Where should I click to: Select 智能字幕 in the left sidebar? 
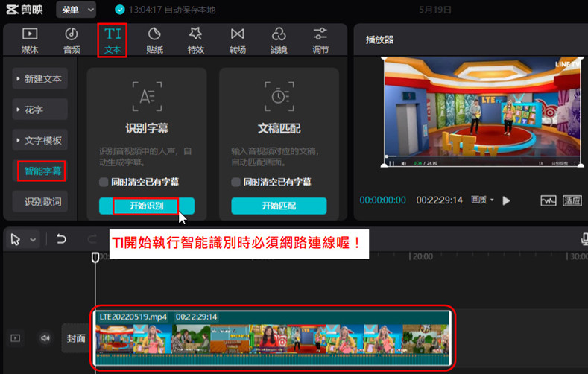42,171
